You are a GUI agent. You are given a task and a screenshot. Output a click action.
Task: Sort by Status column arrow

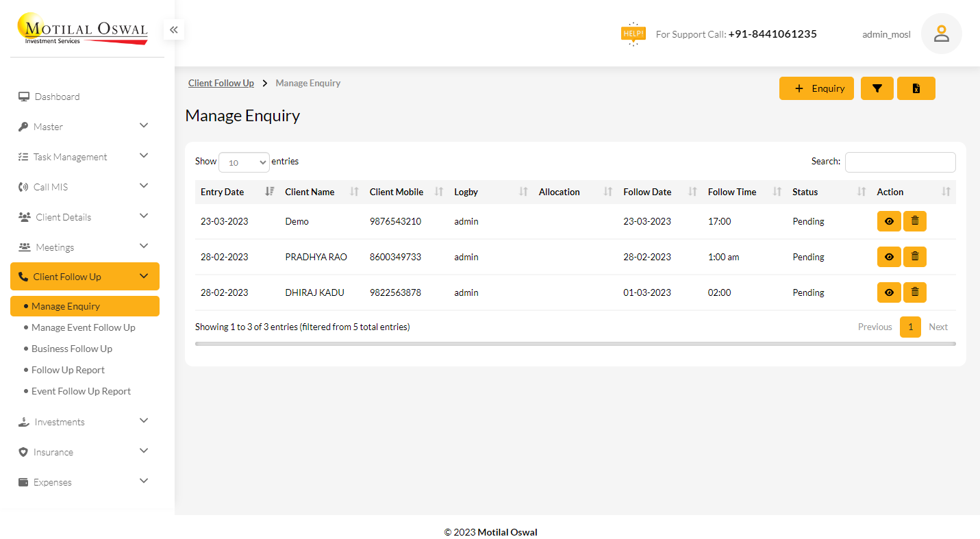click(862, 192)
